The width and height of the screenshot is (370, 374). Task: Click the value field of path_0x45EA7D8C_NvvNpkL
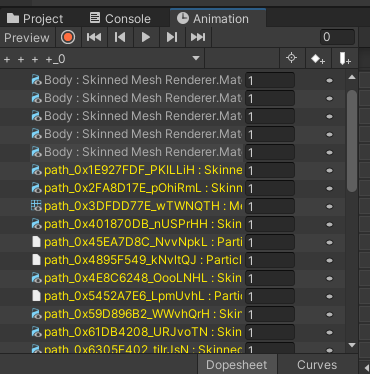coord(270,242)
